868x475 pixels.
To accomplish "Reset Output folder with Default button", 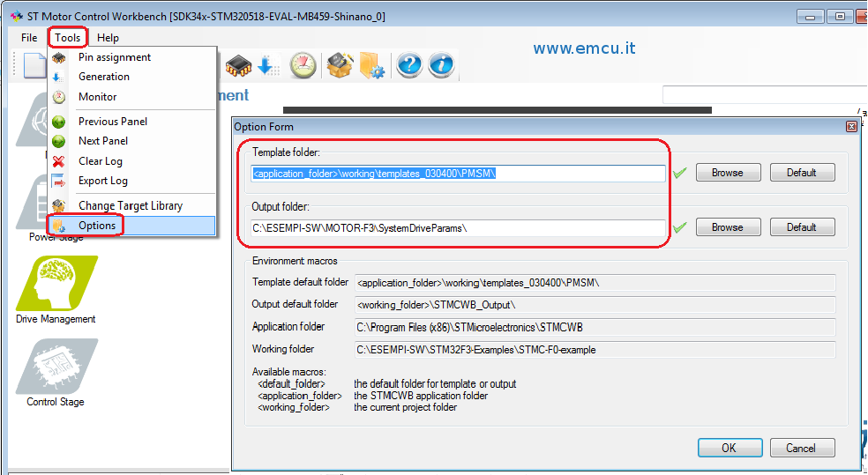I will click(802, 226).
